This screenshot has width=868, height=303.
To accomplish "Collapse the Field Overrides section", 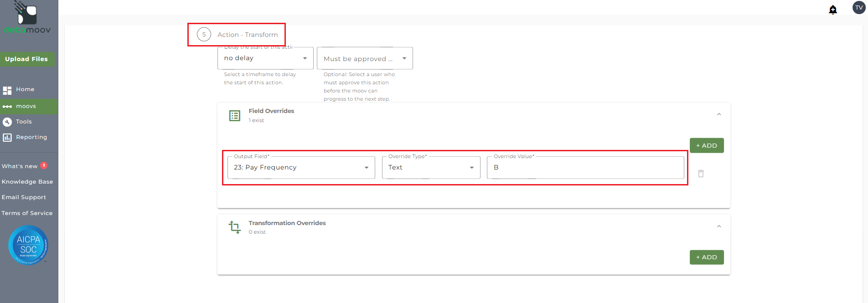I will (719, 114).
